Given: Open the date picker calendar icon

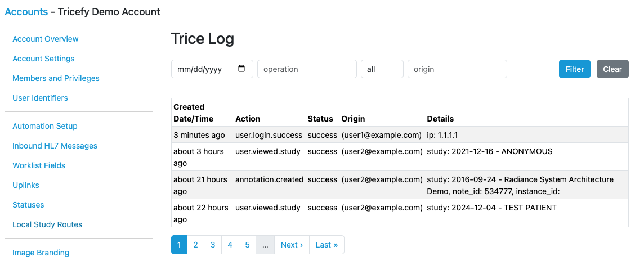Looking at the screenshot, I should pyautogui.click(x=241, y=69).
